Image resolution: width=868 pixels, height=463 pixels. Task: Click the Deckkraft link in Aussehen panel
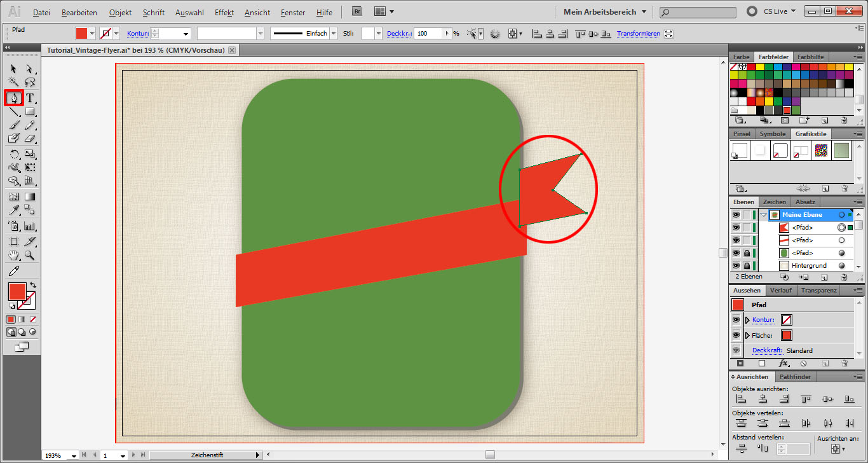[x=767, y=350]
